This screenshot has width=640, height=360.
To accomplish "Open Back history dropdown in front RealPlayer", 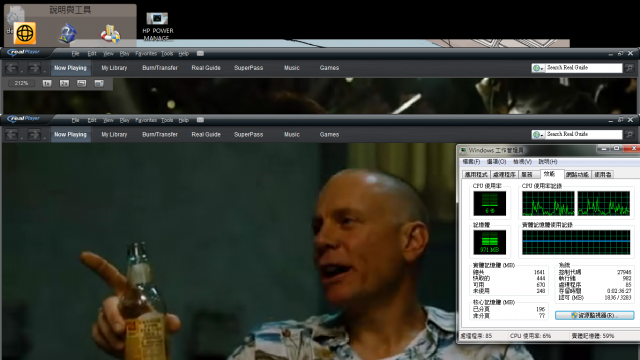I will click(22, 138).
